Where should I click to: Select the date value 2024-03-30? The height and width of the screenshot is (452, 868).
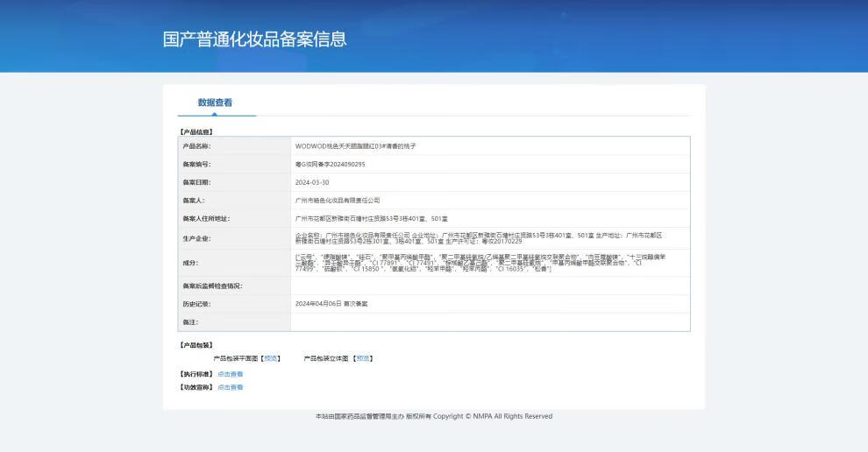(311, 182)
